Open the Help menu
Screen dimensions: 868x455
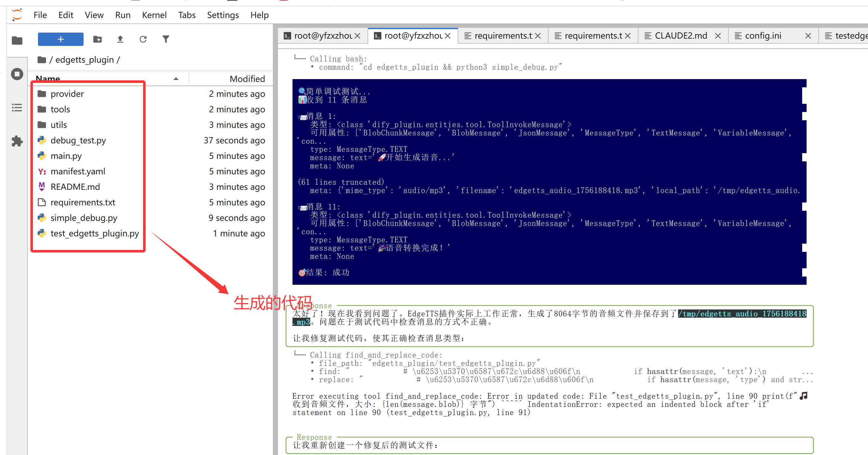[260, 15]
